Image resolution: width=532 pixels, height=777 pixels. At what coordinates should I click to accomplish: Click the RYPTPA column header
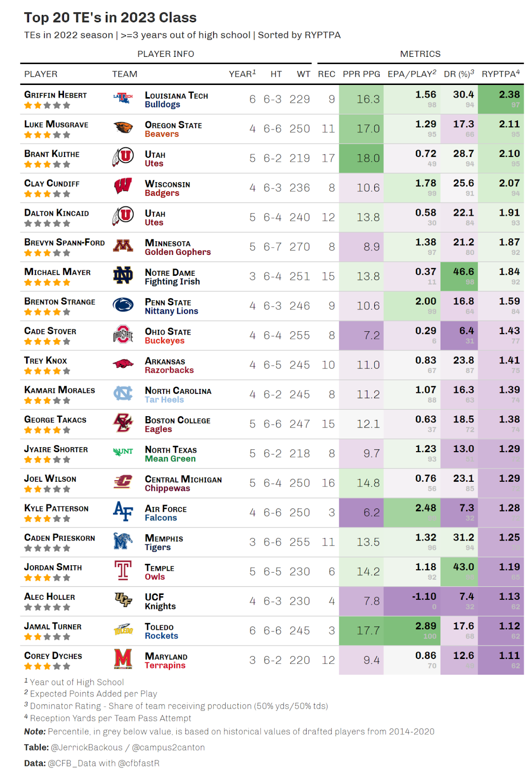tap(500, 74)
